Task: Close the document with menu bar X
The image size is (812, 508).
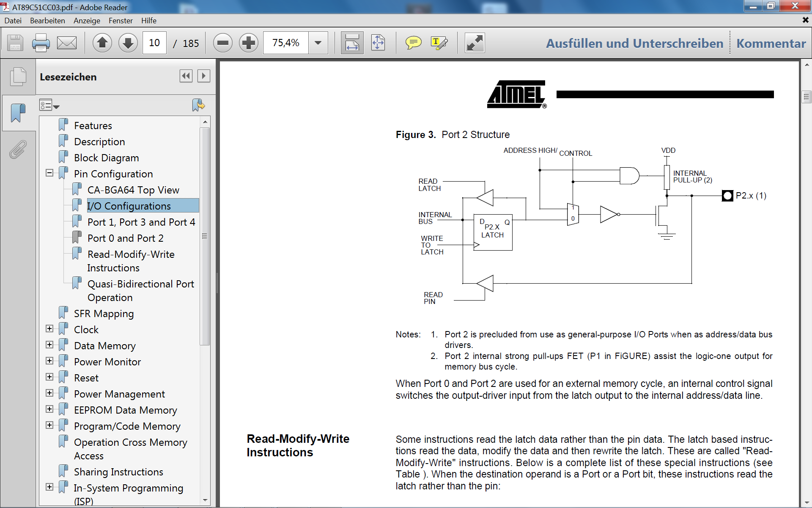Action: 805,20
